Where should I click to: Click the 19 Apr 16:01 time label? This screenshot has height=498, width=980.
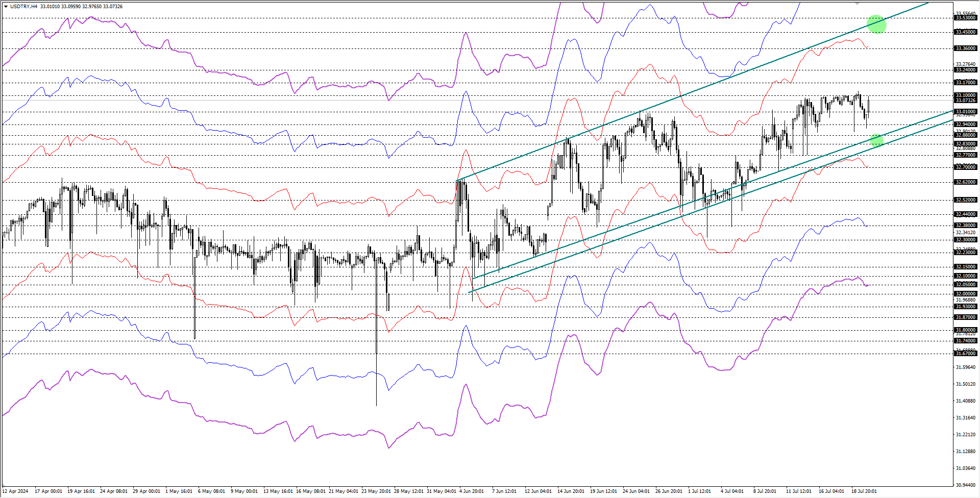pyautogui.click(x=81, y=491)
